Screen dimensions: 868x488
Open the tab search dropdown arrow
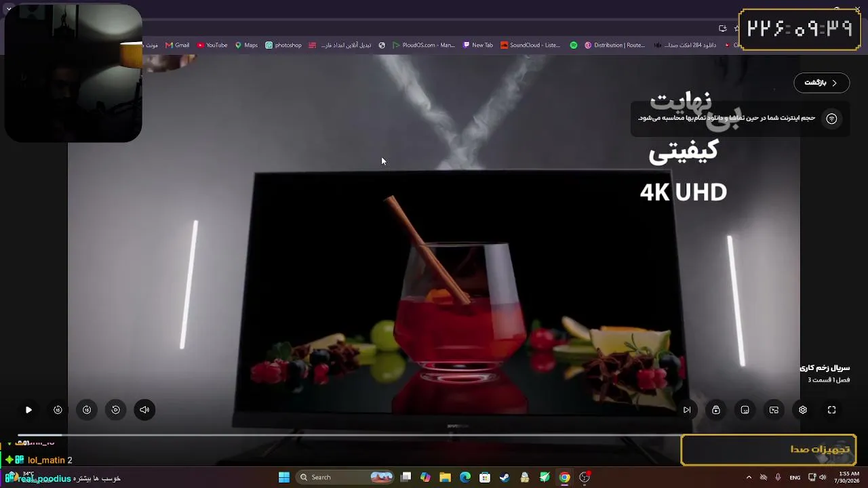click(x=8, y=9)
